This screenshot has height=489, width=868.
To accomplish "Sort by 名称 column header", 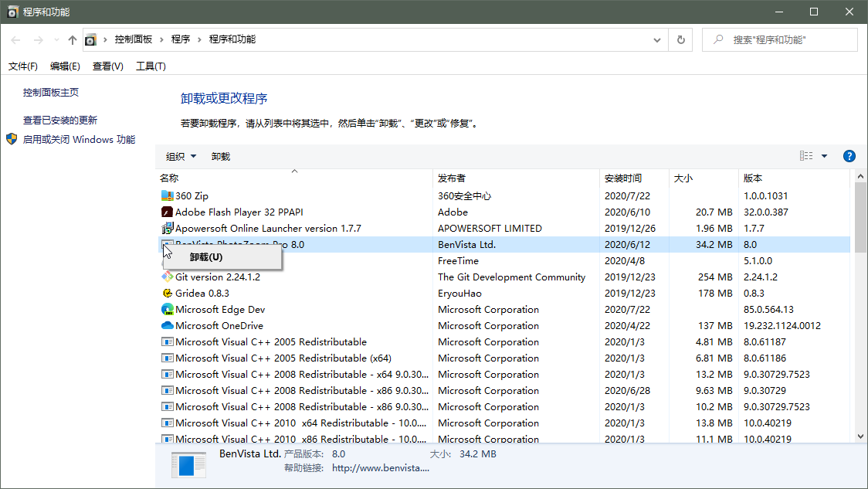I will pos(294,178).
